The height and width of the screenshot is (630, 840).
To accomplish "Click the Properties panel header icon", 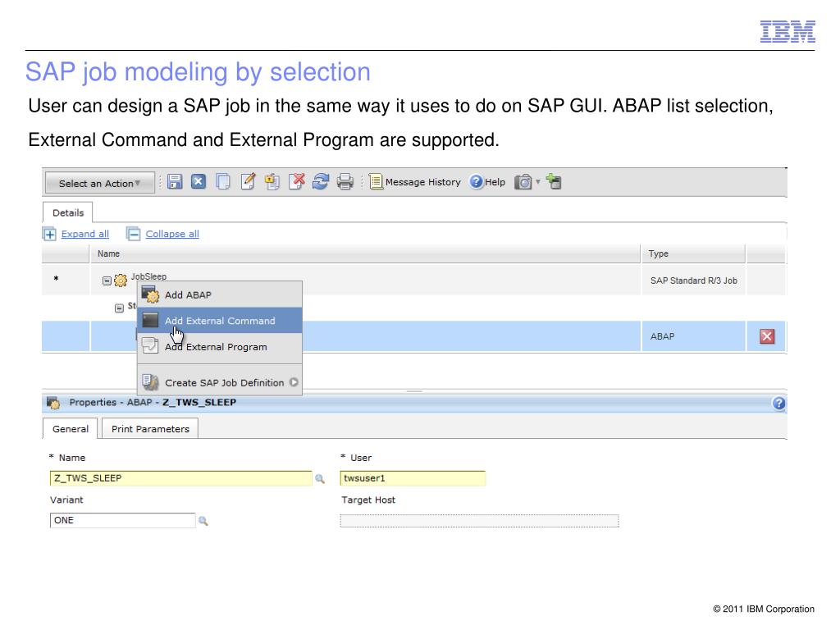I will coord(53,403).
